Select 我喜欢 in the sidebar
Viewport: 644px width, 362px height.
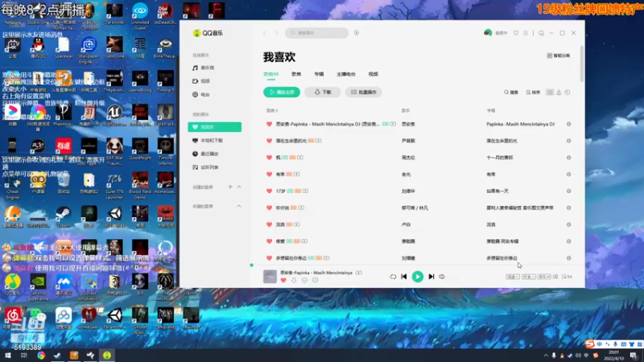point(214,127)
